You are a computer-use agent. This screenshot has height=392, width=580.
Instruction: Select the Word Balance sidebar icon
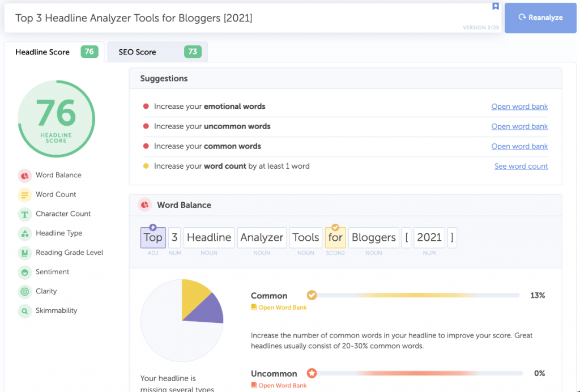pos(23,175)
